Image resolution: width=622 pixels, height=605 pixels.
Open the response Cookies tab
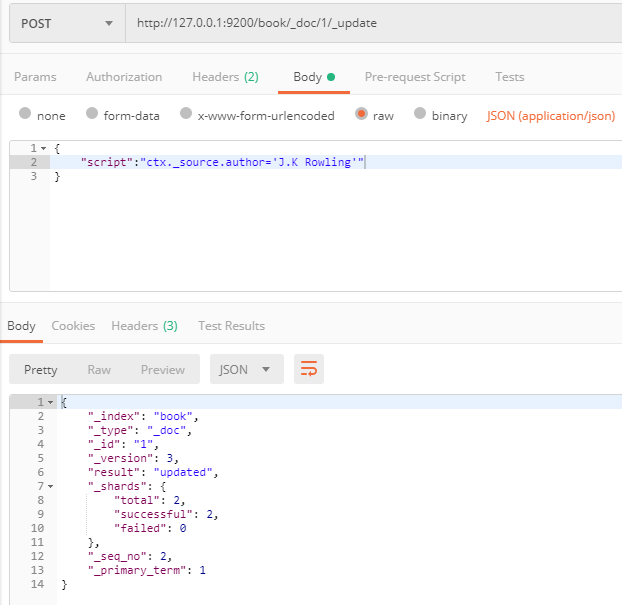[73, 326]
